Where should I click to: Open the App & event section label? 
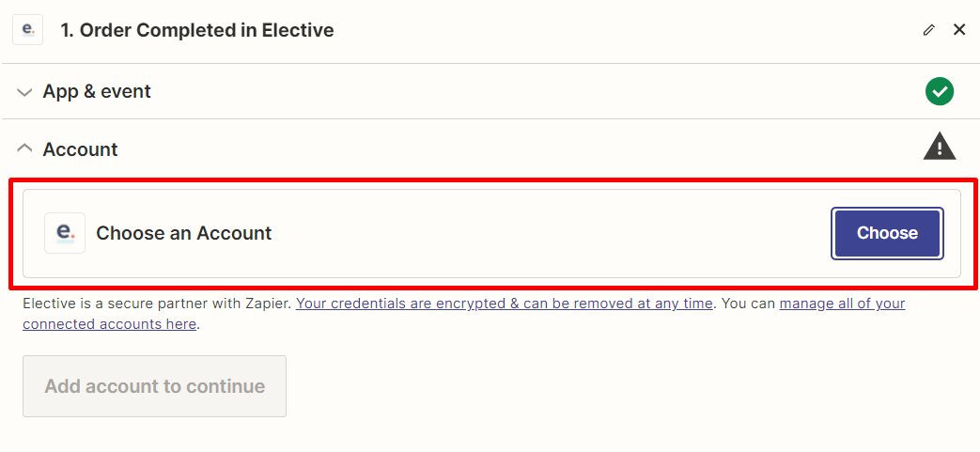click(97, 92)
